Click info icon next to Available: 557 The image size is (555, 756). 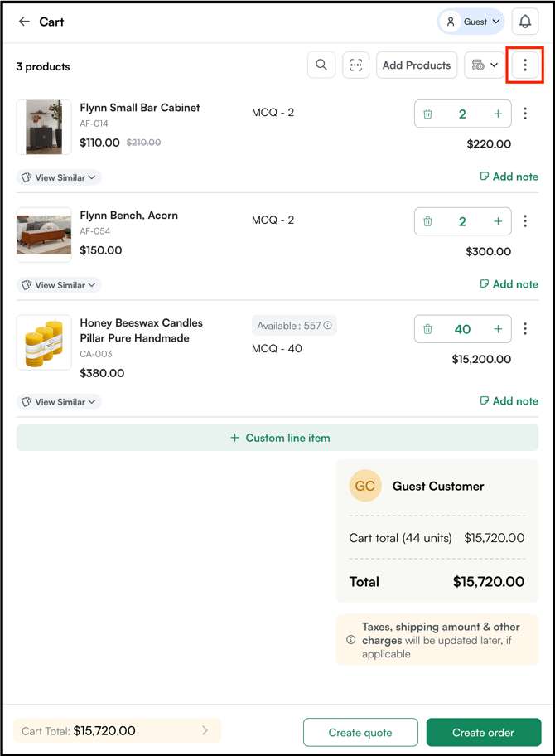327,326
